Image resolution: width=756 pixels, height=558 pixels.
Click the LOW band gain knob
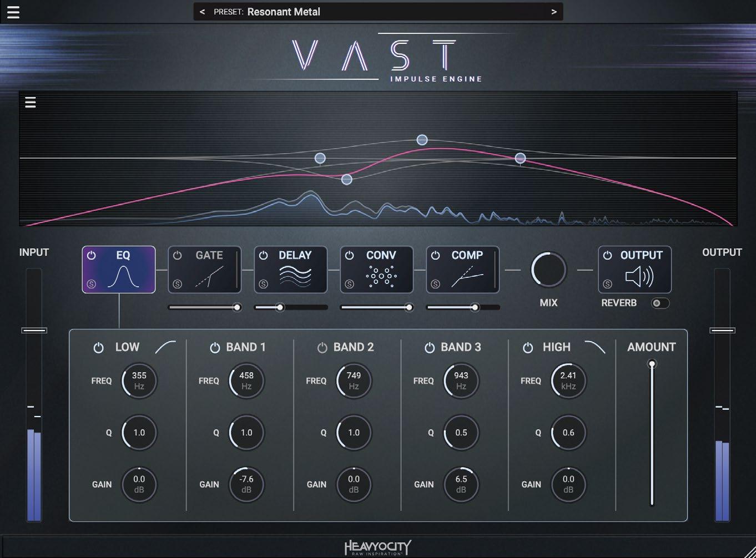(x=139, y=484)
